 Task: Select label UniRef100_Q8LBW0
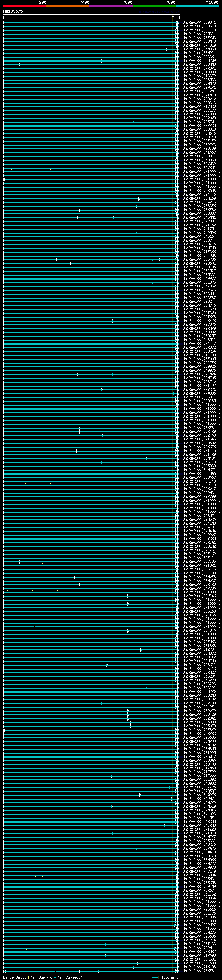pyautogui.click(x=199, y=921)
